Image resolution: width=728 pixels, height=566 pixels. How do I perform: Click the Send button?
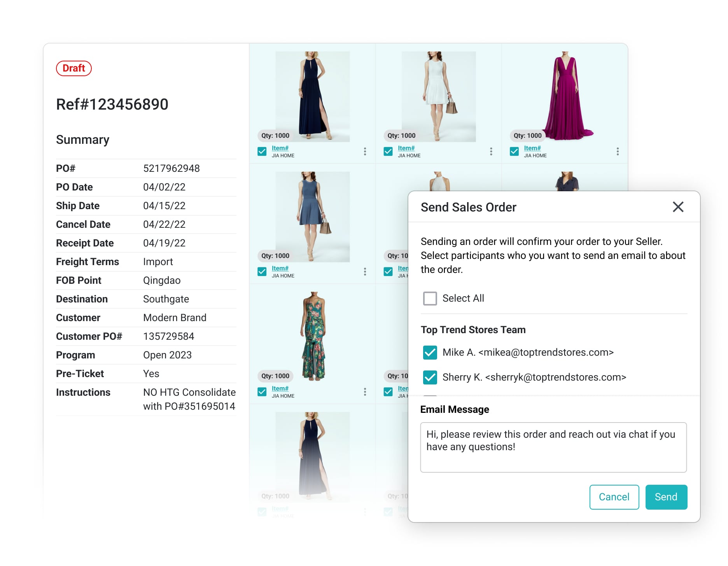tap(666, 497)
